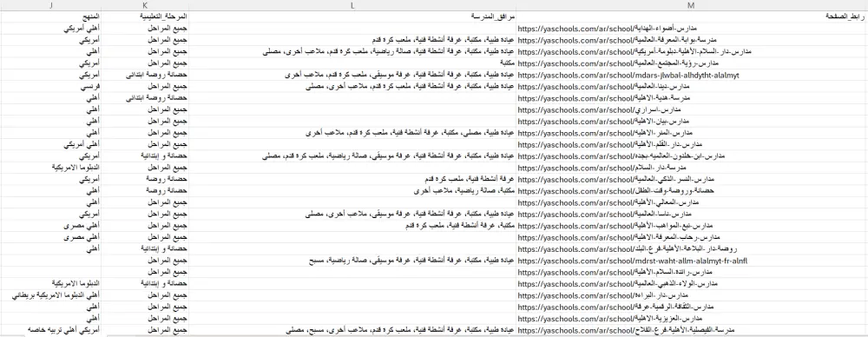Click the URL cell for 'مدارس-رحاب-المعرفة-الاهلية'
The image size is (868, 337).
692,237
